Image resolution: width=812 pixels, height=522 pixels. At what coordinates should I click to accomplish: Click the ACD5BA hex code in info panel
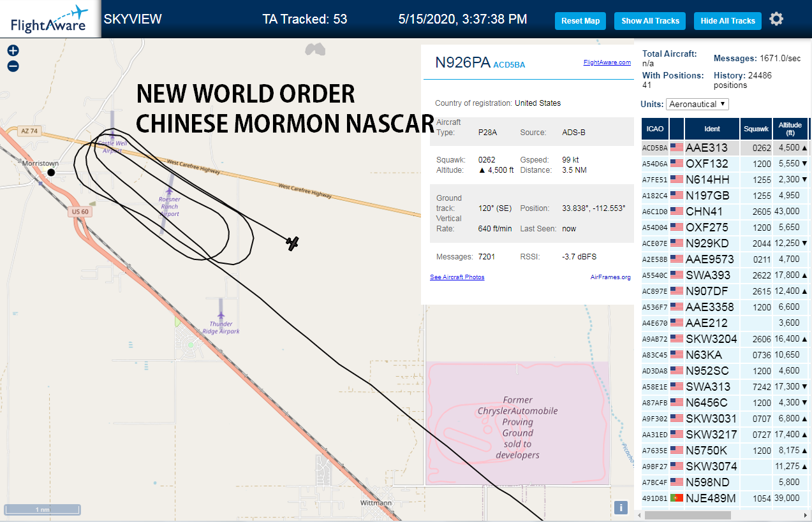509,64
